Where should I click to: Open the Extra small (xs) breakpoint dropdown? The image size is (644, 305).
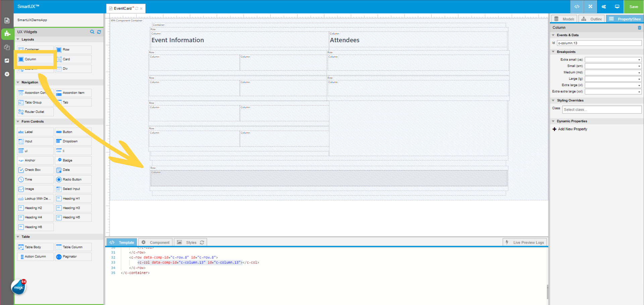tap(613, 60)
